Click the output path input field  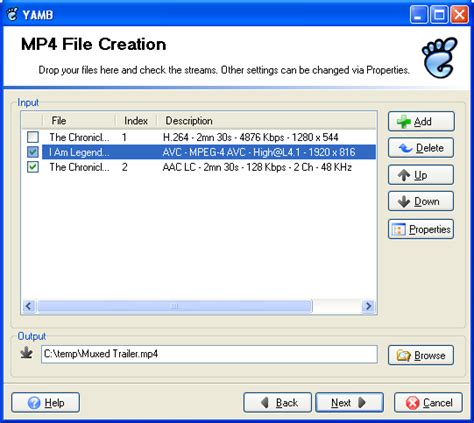tap(209, 354)
